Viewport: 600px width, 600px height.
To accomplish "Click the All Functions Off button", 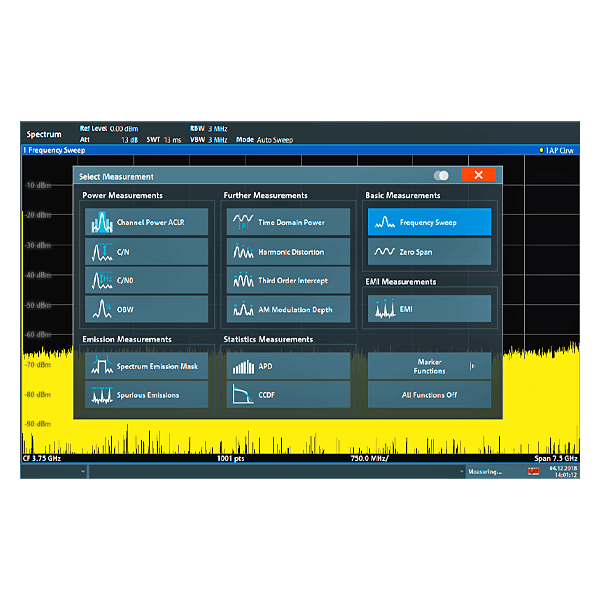I will tap(429, 395).
